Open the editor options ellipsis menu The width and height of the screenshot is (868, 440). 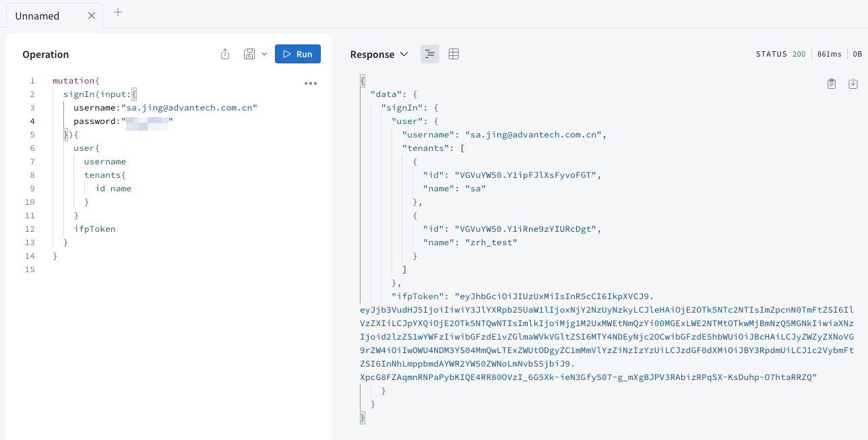(x=311, y=83)
